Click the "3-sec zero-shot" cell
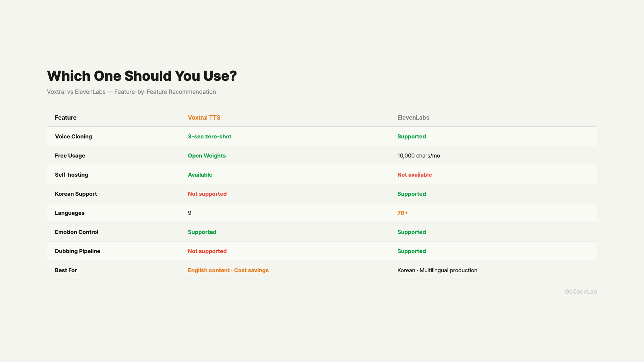This screenshot has width=644, height=362. pos(209,136)
